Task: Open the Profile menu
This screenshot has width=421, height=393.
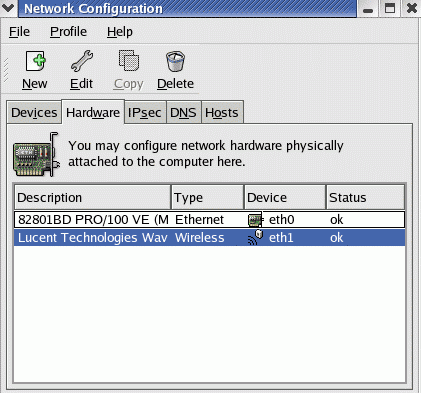Action: click(x=68, y=32)
